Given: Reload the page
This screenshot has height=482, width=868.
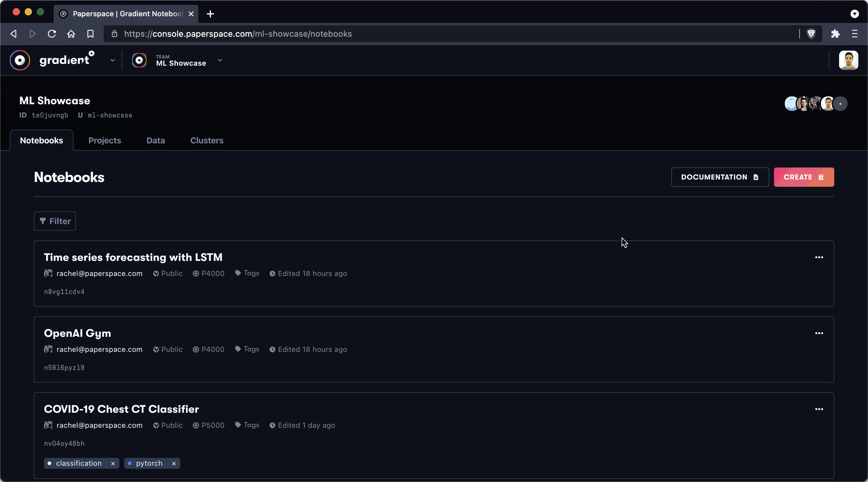Looking at the screenshot, I should 52,34.
